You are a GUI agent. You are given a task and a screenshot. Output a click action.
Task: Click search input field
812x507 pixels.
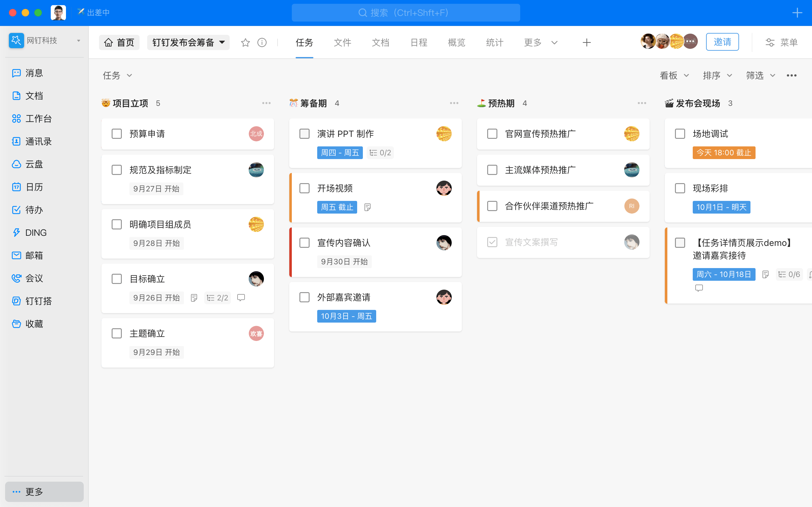pos(406,12)
